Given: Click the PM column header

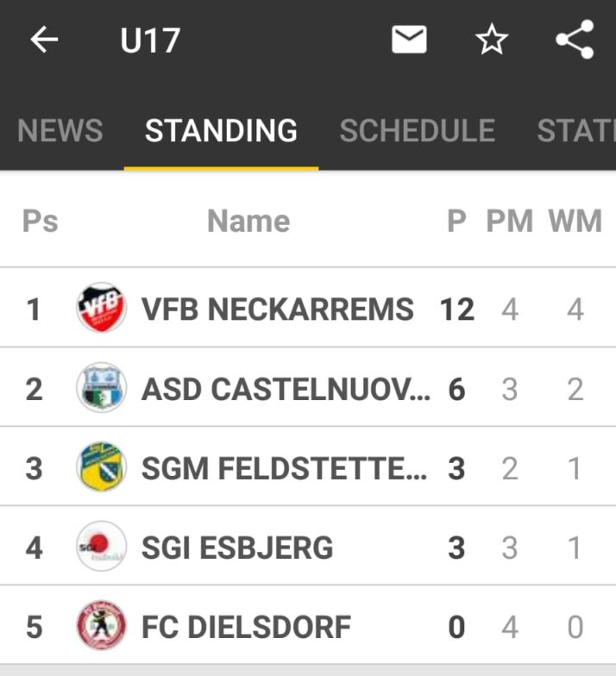Looking at the screenshot, I should [509, 222].
